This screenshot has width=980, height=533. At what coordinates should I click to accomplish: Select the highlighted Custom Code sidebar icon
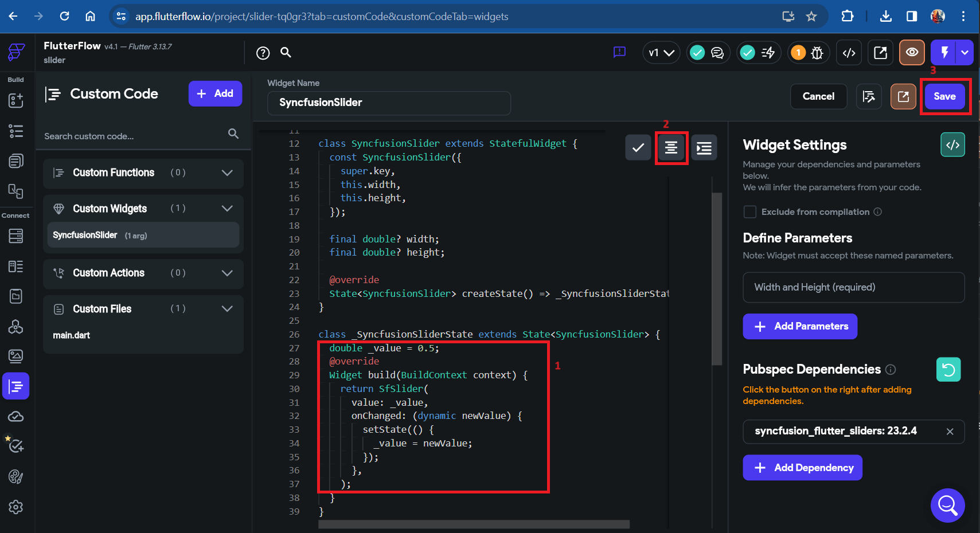tap(16, 386)
